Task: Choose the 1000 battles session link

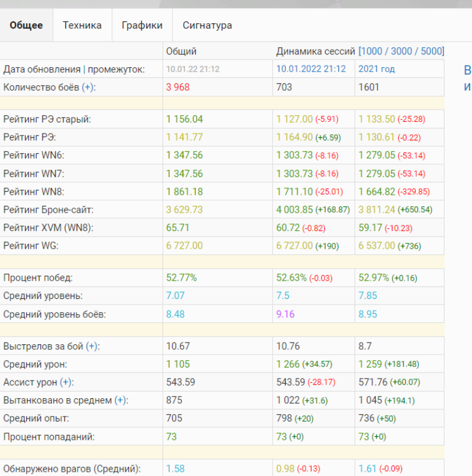Action: click(373, 51)
